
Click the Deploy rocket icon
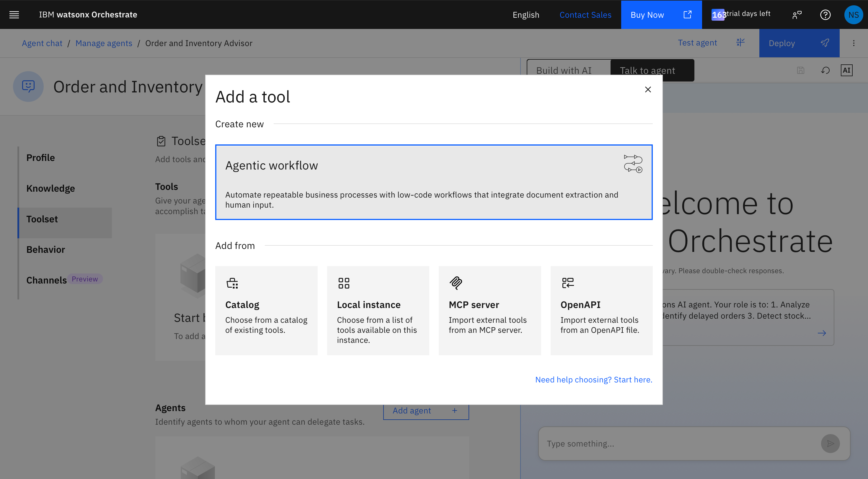(825, 43)
